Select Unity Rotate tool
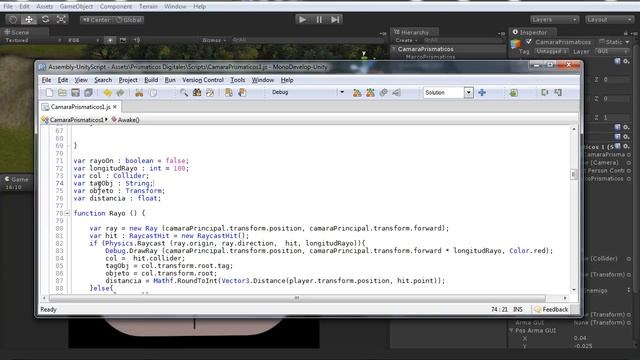 point(45,19)
